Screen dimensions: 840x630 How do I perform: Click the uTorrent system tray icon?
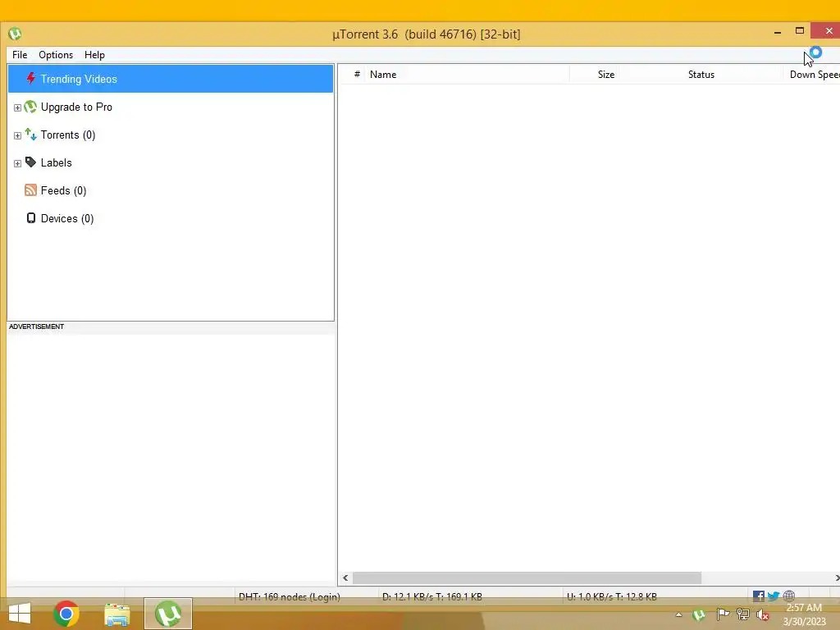[699, 614]
